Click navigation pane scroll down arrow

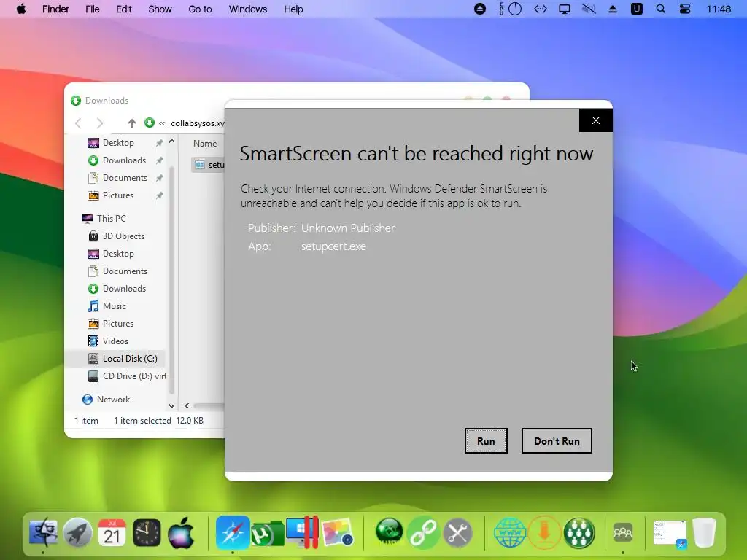point(172,405)
